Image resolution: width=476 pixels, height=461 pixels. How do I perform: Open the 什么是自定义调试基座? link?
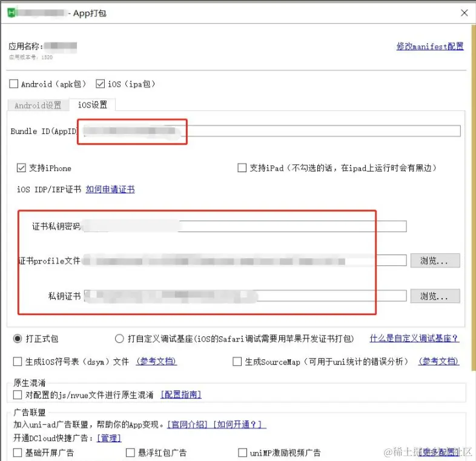[x=414, y=338]
